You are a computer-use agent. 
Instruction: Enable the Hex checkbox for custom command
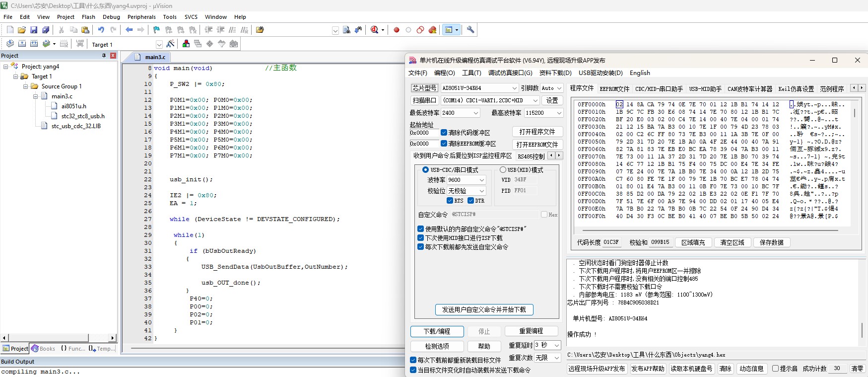pyautogui.click(x=544, y=215)
